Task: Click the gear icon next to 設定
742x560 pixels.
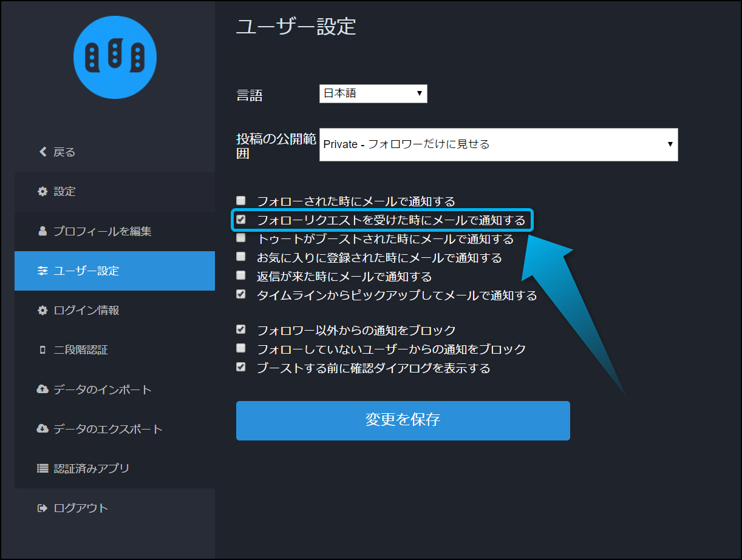Action: pos(43,192)
